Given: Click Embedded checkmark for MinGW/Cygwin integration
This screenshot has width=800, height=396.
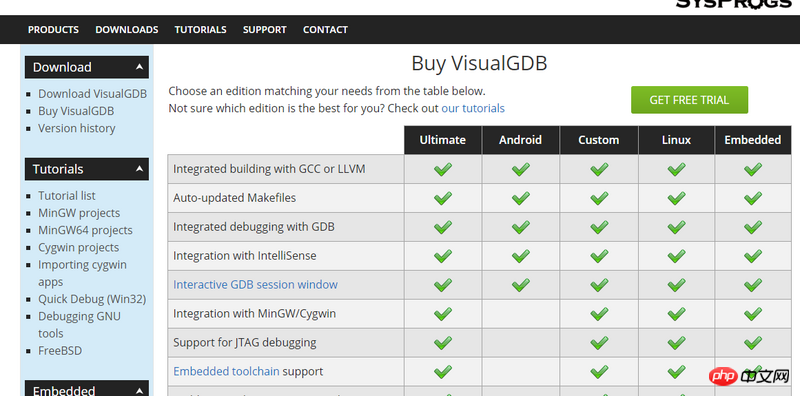Looking at the screenshot, I should coord(753,313).
